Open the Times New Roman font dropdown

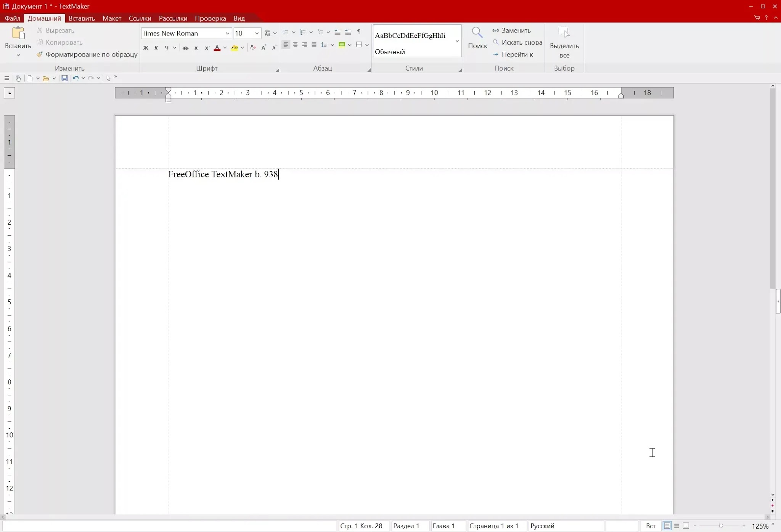[x=227, y=34]
